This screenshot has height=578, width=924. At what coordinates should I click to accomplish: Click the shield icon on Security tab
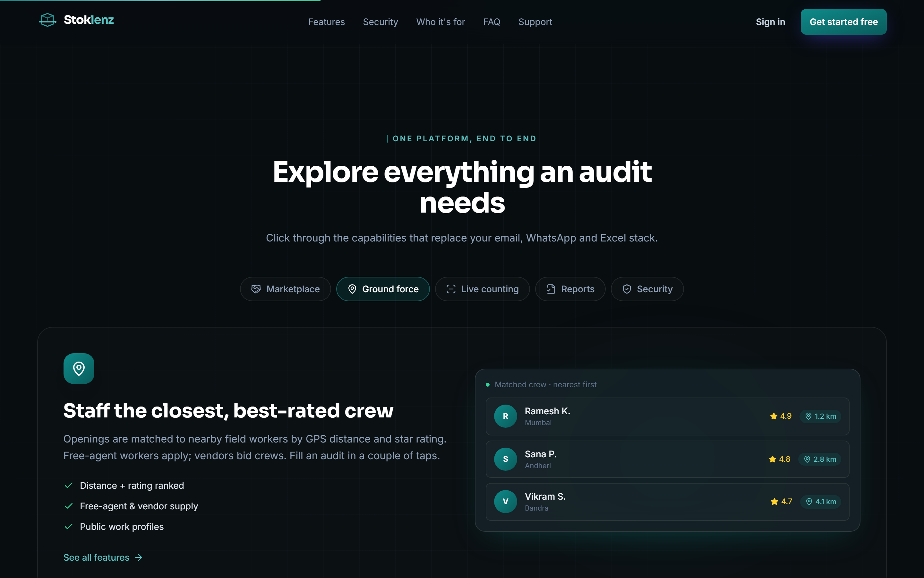click(x=627, y=289)
